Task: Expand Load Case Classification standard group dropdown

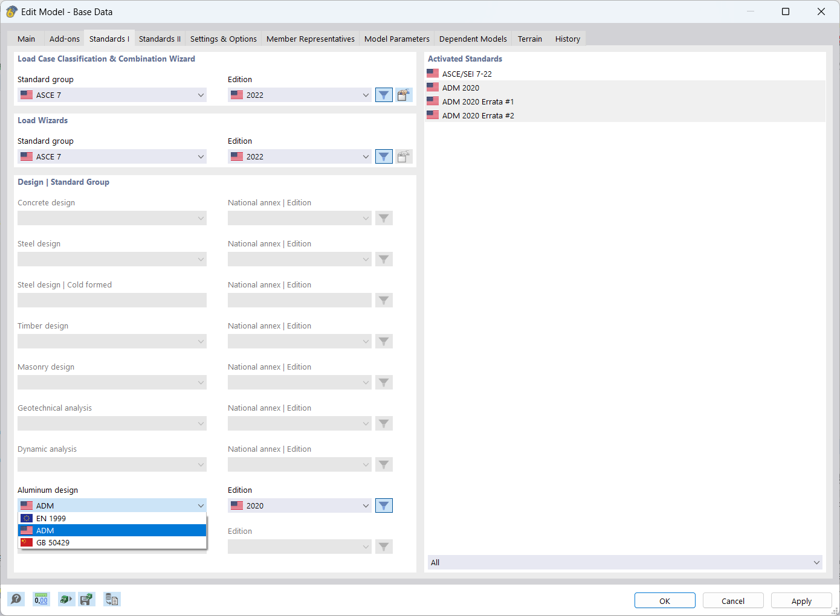Action: (112, 95)
